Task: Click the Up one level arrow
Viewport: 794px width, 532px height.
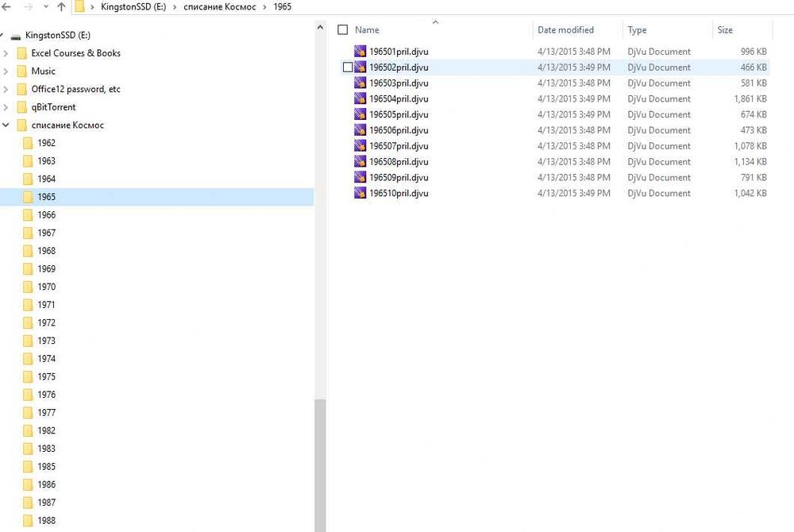Action: (61, 6)
